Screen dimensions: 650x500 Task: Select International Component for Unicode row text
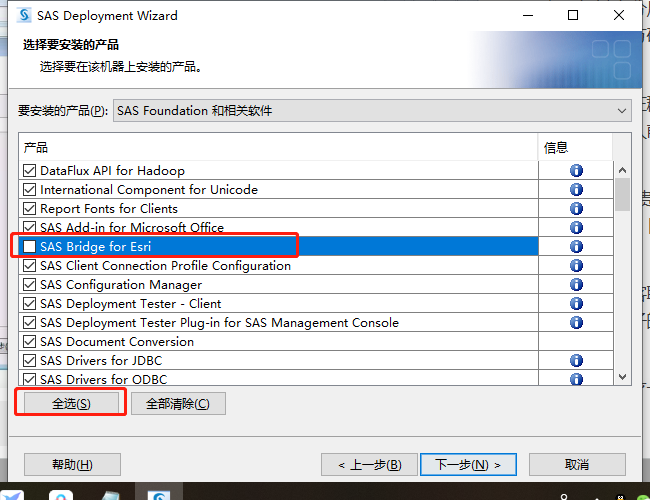point(149,189)
